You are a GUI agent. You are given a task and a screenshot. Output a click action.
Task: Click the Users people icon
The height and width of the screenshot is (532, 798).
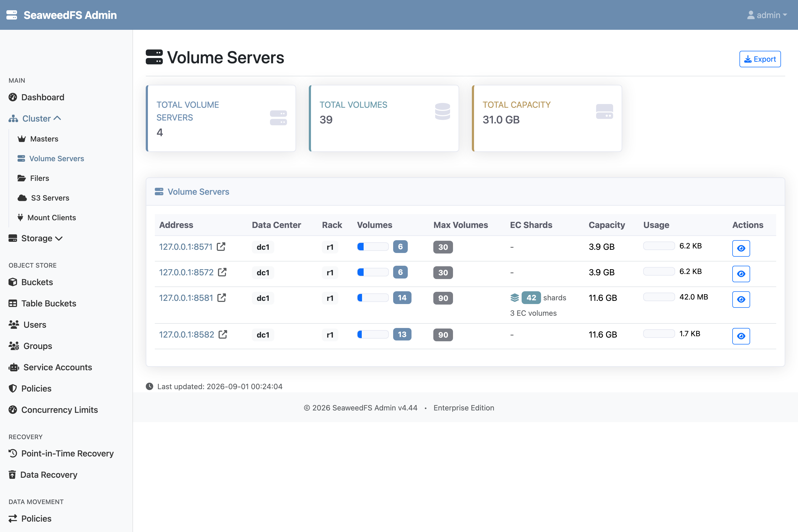pyautogui.click(x=14, y=325)
